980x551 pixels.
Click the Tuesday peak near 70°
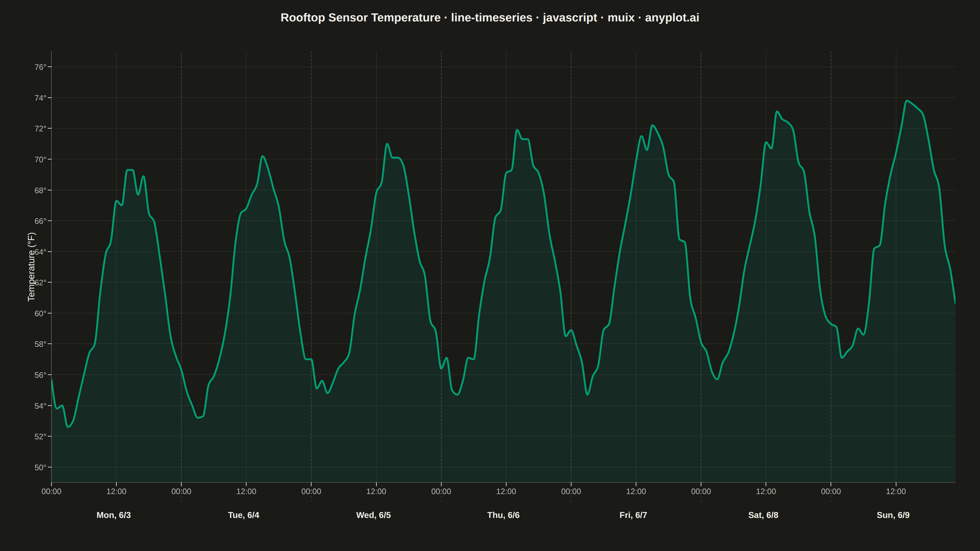(x=262, y=156)
